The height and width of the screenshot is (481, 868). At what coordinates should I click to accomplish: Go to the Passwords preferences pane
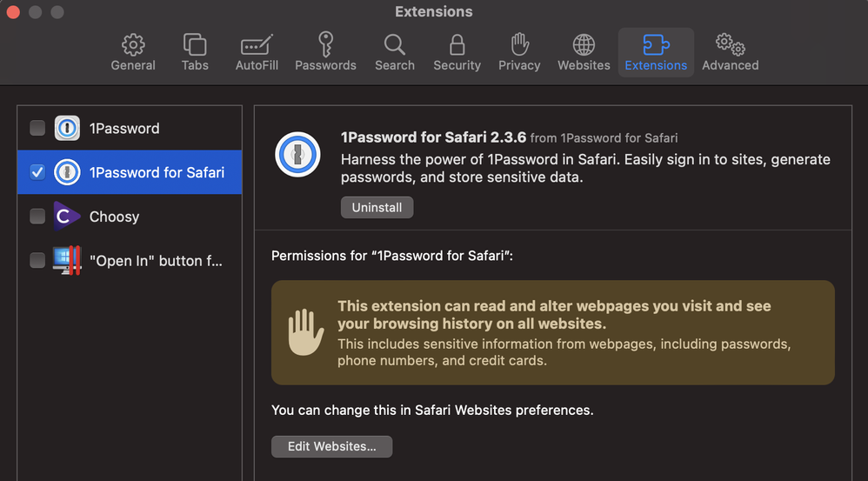coord(325,52)
